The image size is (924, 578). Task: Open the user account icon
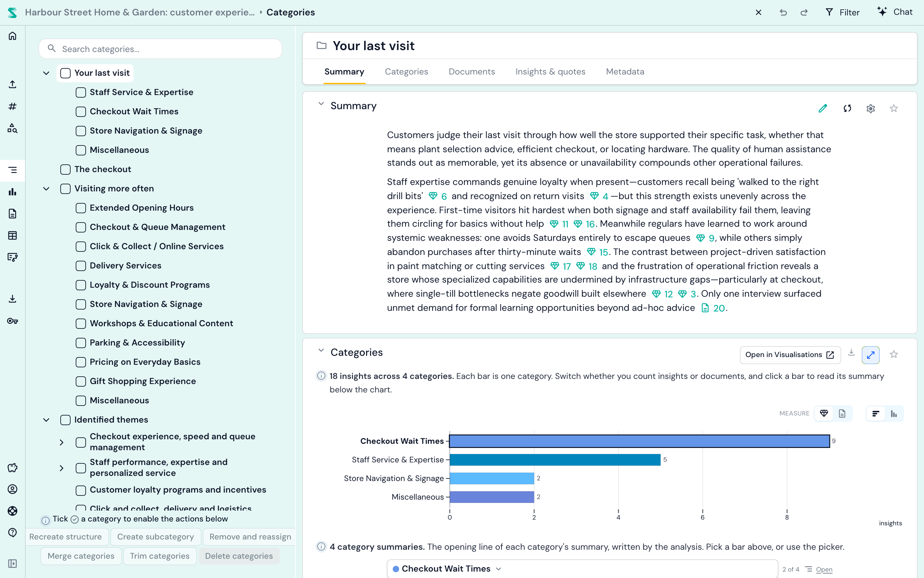[13, 489]
